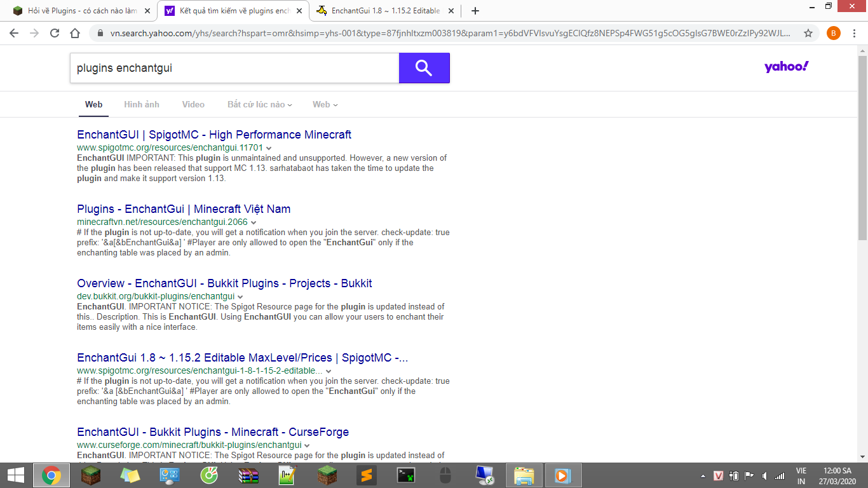Click the Chrome address bar URL
The image size is (868, 488).
pyautogui.click(x=451, y=33)
